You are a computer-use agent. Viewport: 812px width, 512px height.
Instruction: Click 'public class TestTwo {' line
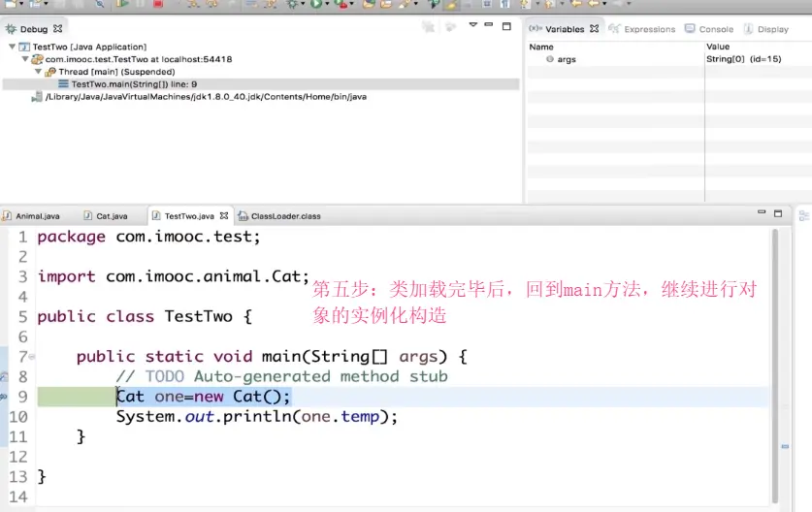(x=145, y=316)
